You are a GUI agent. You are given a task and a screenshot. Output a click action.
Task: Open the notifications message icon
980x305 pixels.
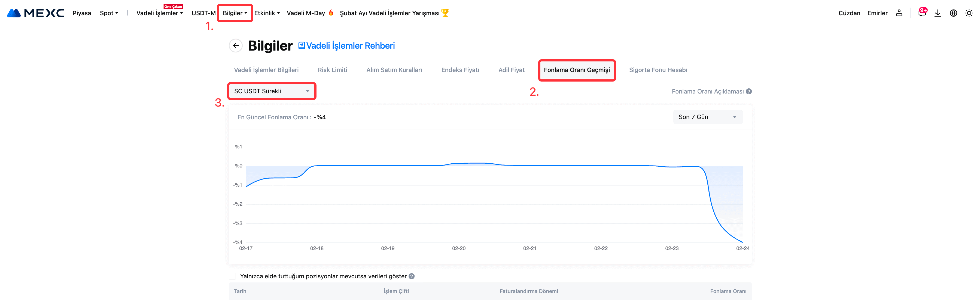[922, 13]
